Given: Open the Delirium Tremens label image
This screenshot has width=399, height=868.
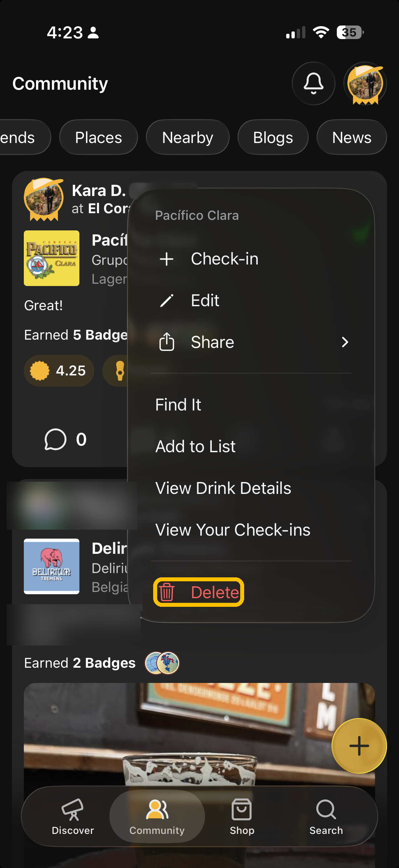Looking at the screenshot, I should pos(52,566).
